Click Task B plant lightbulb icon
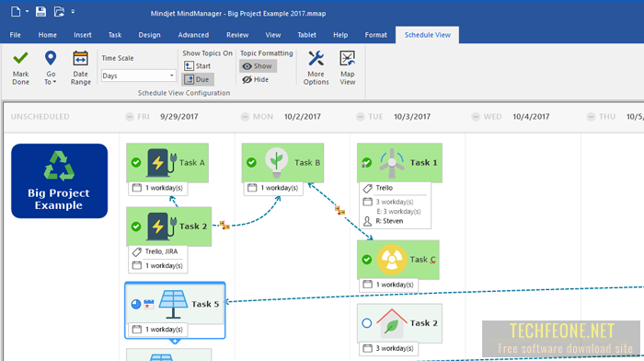The height and width of the screenshot is (361, 644). [276, 163]
